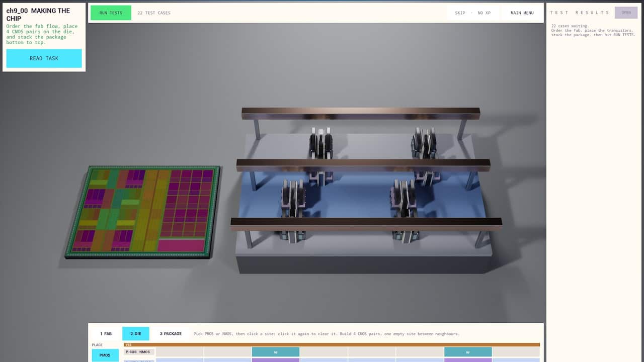The image size is (644, 362).
Task: Click the colorful chip die model
Action: click(143, 212)
